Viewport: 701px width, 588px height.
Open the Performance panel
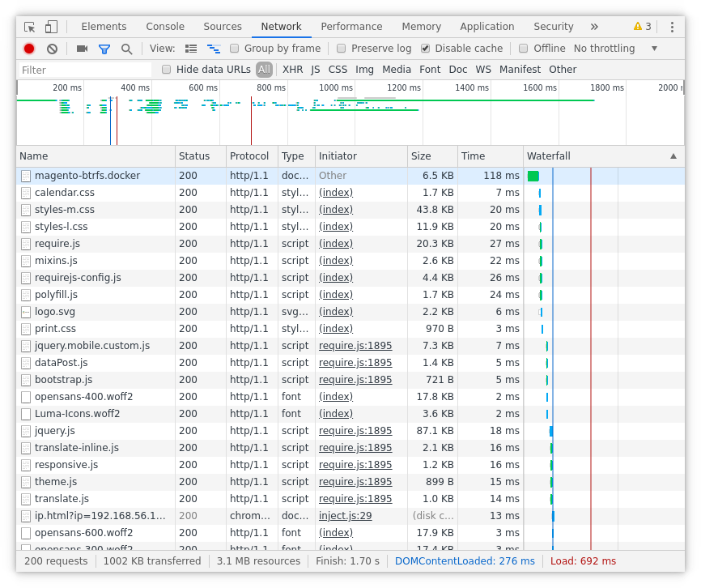coord(351,26)
